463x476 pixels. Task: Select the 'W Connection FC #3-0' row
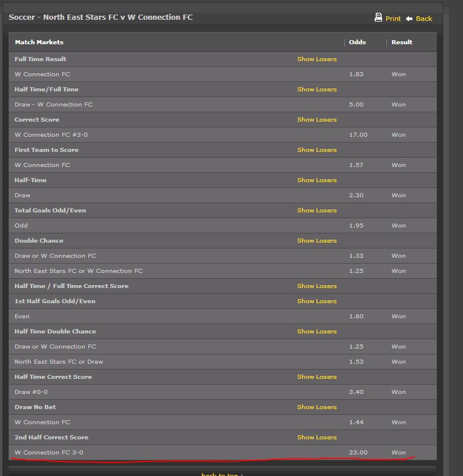[223, 135]
